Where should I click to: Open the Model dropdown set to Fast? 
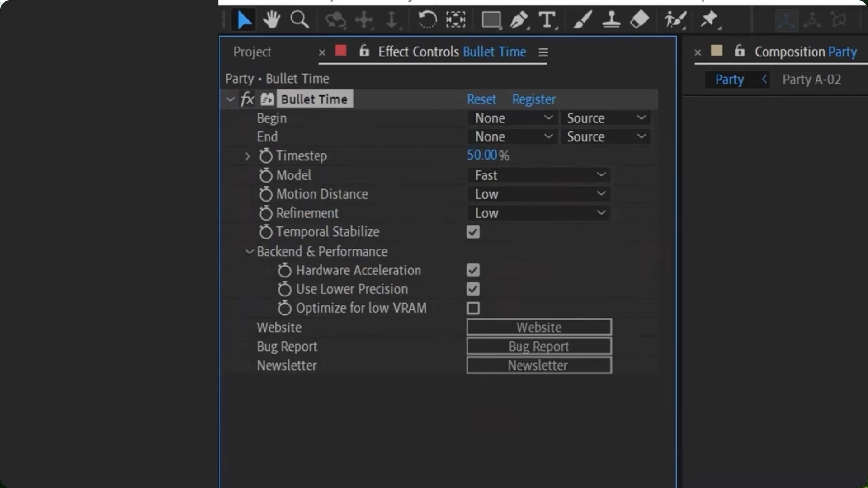pyautogui.click(x=538, y=175)
